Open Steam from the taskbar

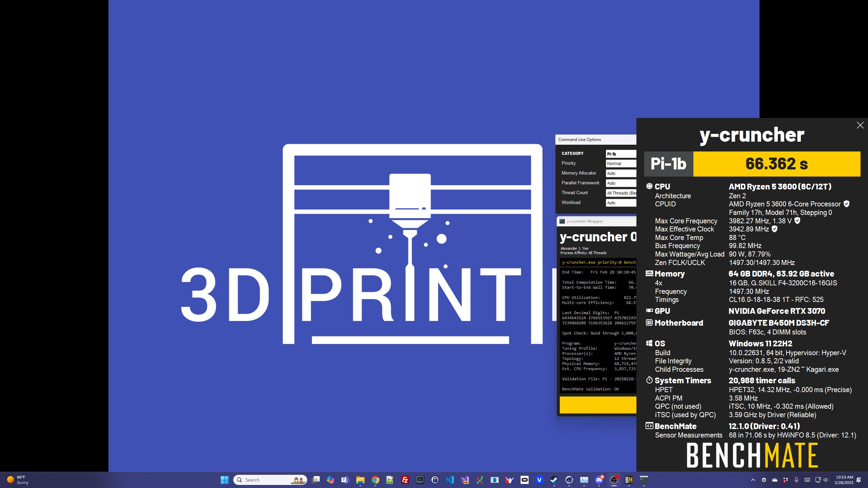pyautogui.click(x=554, y=480)
